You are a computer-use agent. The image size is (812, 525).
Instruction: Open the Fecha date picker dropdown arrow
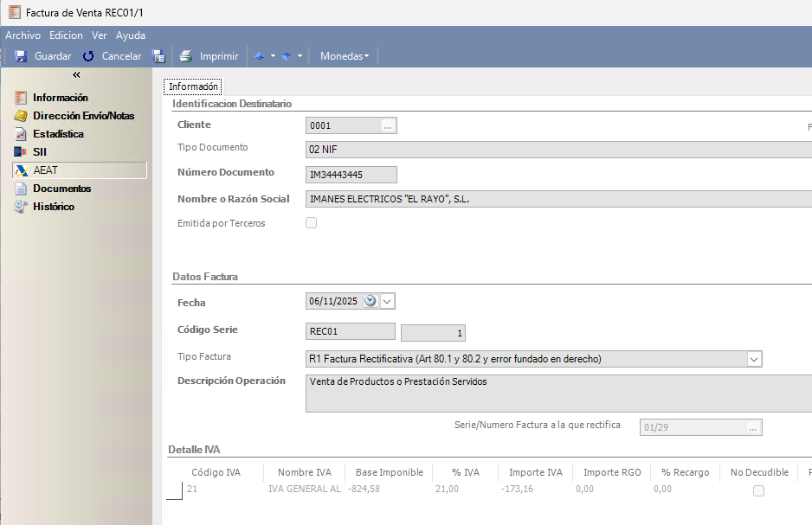[x=387, y=302]
